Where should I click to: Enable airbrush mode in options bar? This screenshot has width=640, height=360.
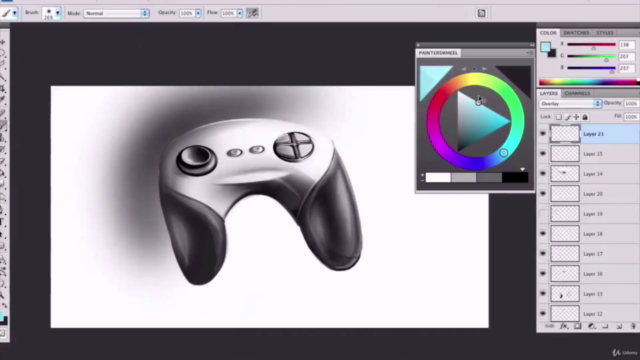pyautogui.click(x=253, y=13)
